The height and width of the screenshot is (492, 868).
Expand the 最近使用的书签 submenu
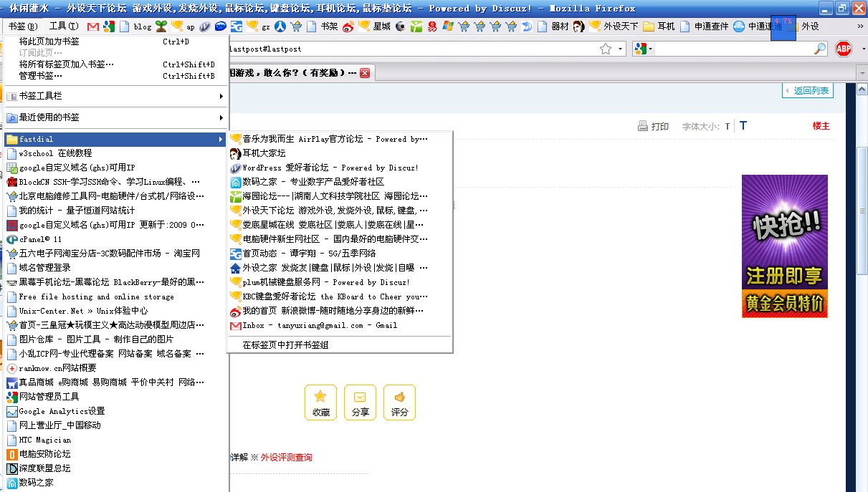click(116, 117)
